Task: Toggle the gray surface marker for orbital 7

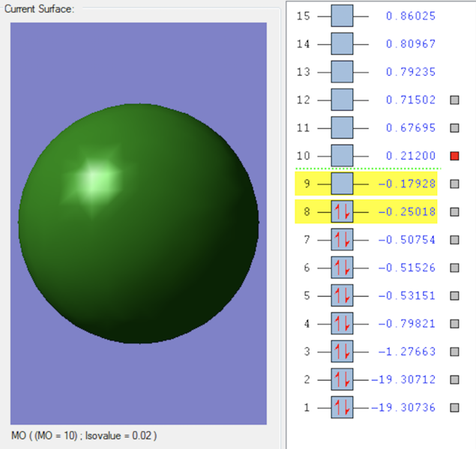Action: (454, 240)
